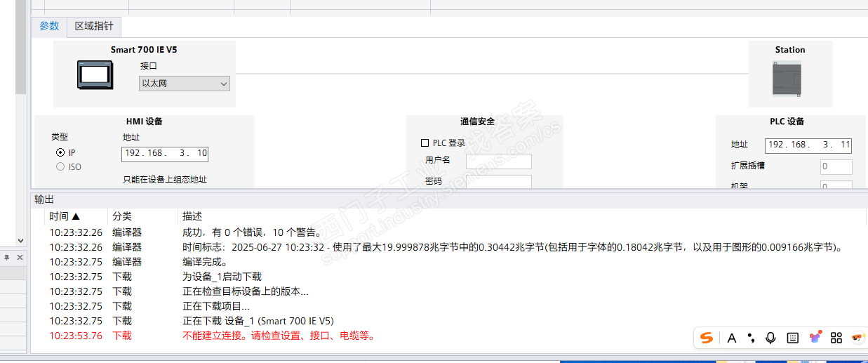Select the output row 为设备_1启动下载
The image size is (868, 363).
(x=449, y=277)
